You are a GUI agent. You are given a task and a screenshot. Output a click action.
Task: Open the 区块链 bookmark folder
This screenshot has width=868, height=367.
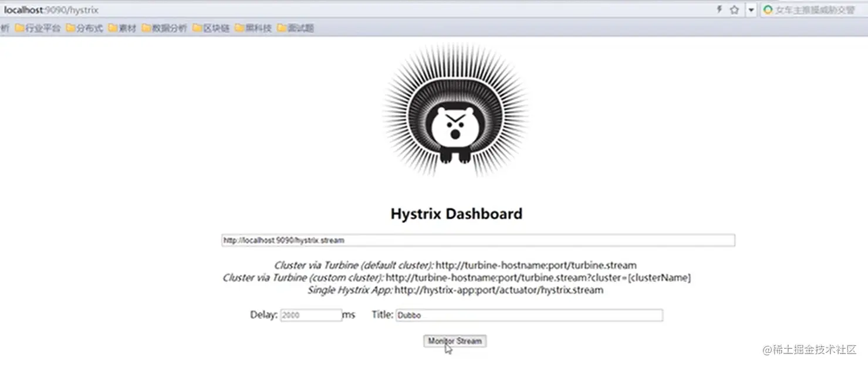coord(211,28)
